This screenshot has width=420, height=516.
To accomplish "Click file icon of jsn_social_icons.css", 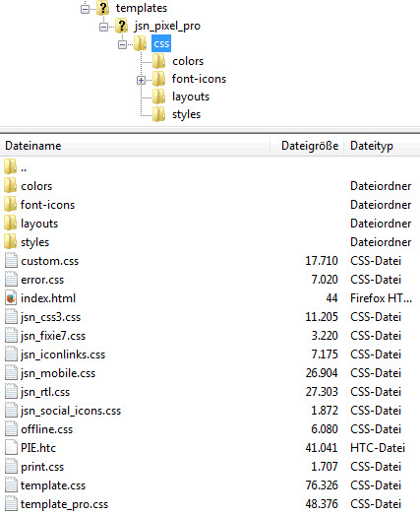I will coord(11,411).
